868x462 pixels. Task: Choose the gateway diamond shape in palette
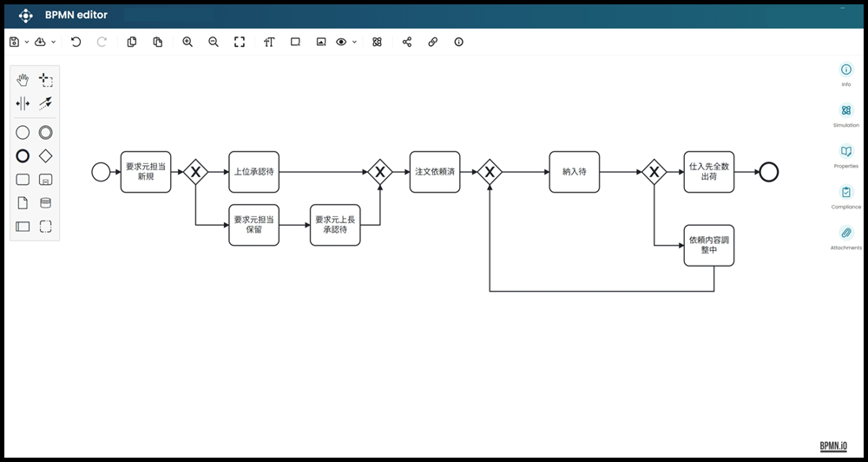pyautogui.click(x=46, y=156)
